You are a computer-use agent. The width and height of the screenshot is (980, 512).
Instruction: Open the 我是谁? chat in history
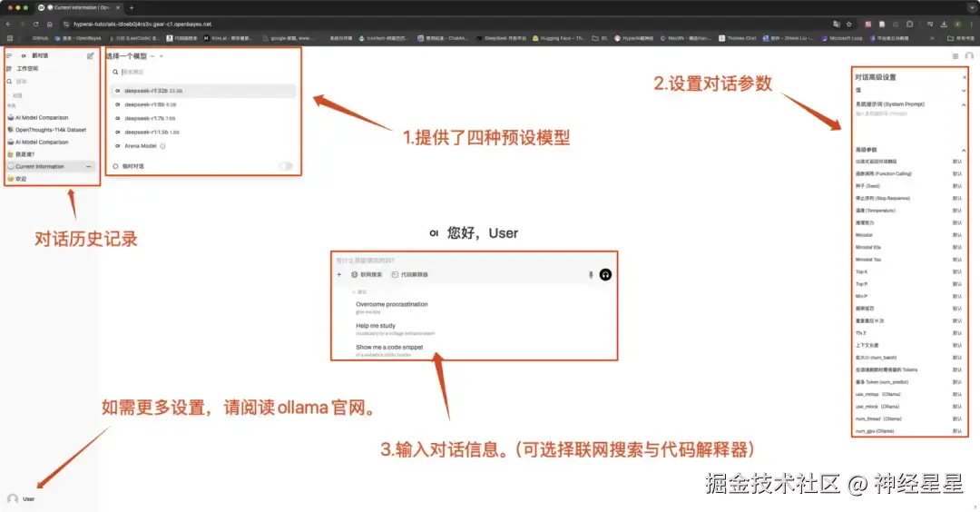pyautogui.click(x=50, y=154)
